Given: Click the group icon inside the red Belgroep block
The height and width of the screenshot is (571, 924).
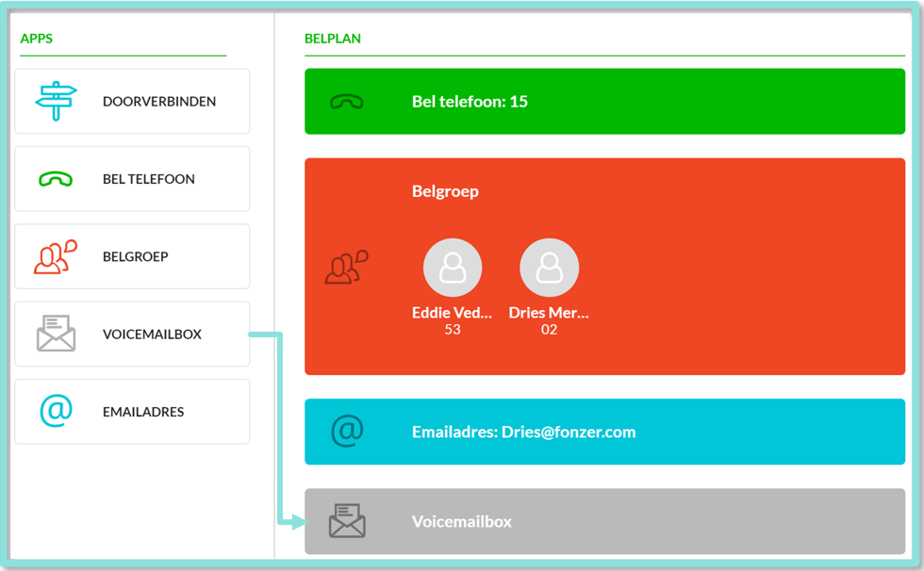Looking at the screenshot, I should click(x=347, y=268).
